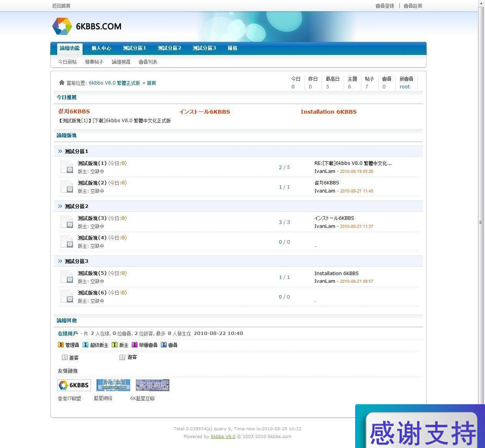Click the 測試分區2 section heading

pyautogui.click(x=76, y=206)
